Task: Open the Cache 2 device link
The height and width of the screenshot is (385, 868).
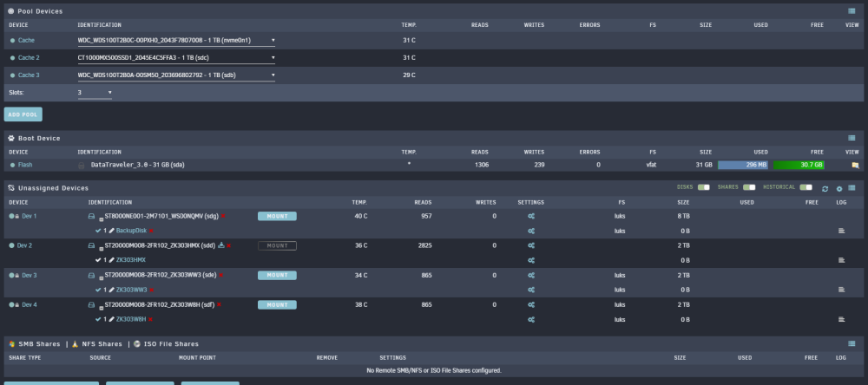Action: pos(29,57)
